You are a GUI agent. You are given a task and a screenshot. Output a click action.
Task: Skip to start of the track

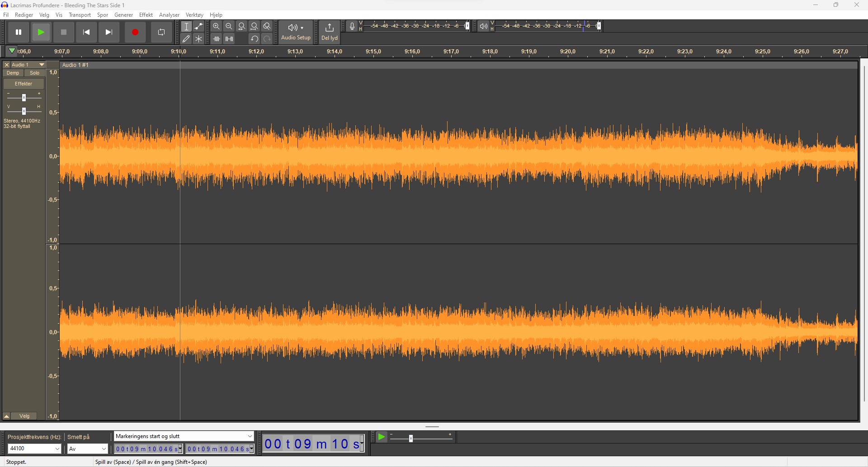pyautogui.click(x=86, y=32)
